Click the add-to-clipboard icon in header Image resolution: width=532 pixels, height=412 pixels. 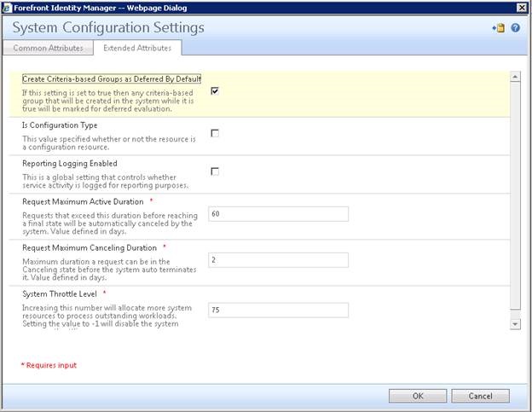499,28
